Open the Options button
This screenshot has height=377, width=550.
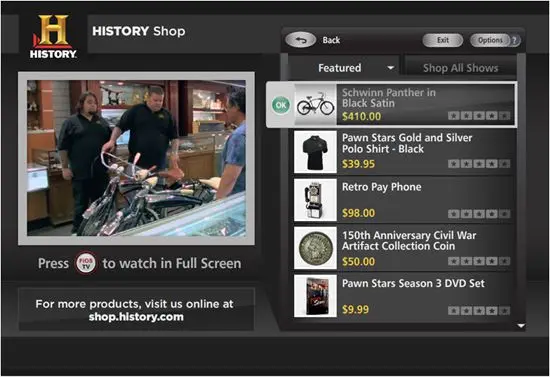(x=490, y=40)
